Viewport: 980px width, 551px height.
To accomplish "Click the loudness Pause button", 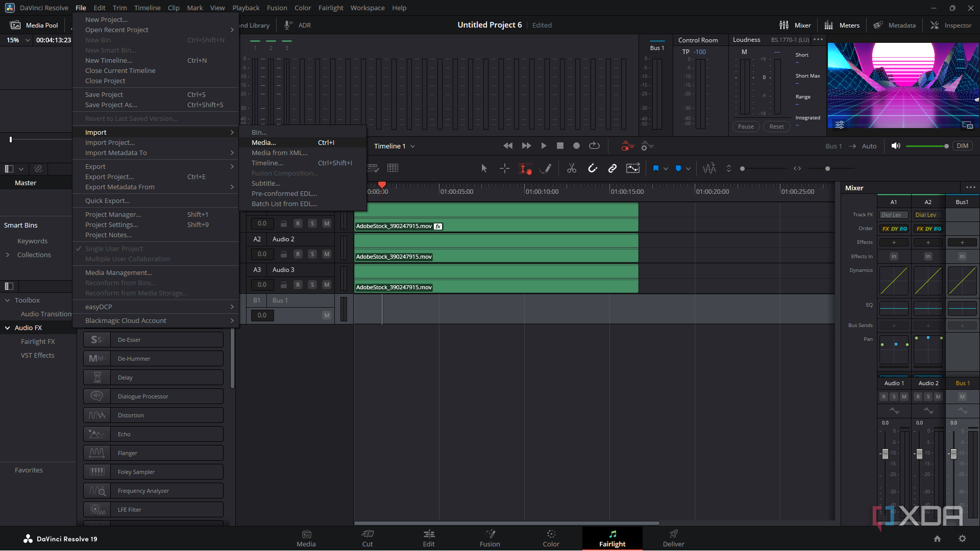I will (746, 127).
